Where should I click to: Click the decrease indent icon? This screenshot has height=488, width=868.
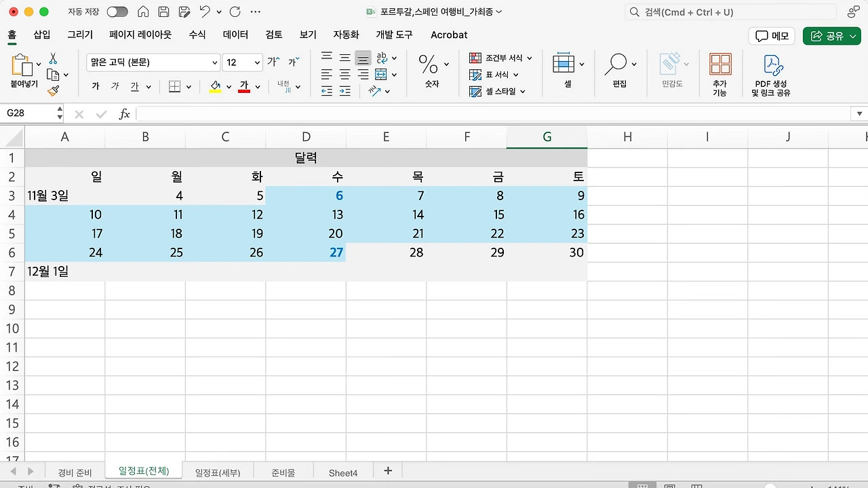[327, 90]
